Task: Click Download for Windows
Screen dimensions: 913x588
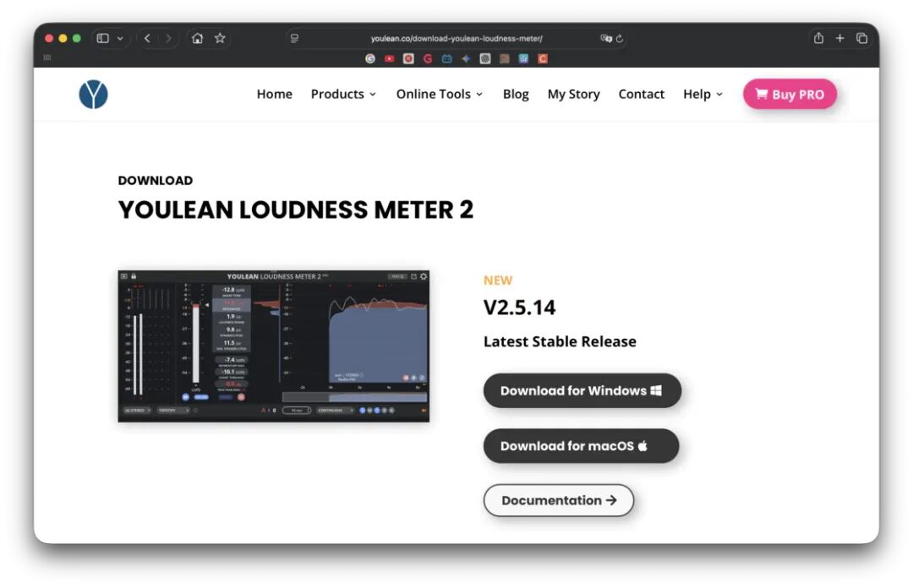Action: click(x=582, y=390)
